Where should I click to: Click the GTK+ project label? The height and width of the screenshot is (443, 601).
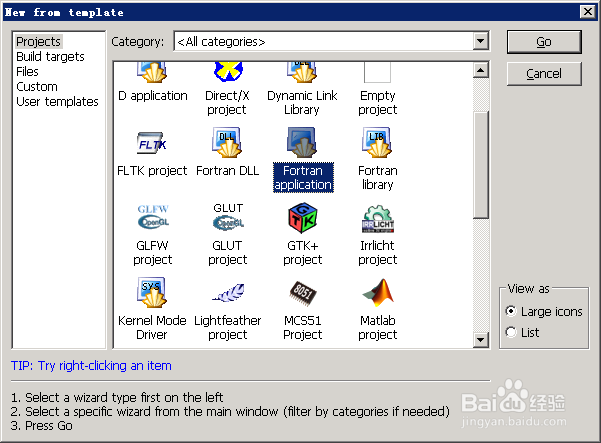pyautogui.click(x=302, y=252)
